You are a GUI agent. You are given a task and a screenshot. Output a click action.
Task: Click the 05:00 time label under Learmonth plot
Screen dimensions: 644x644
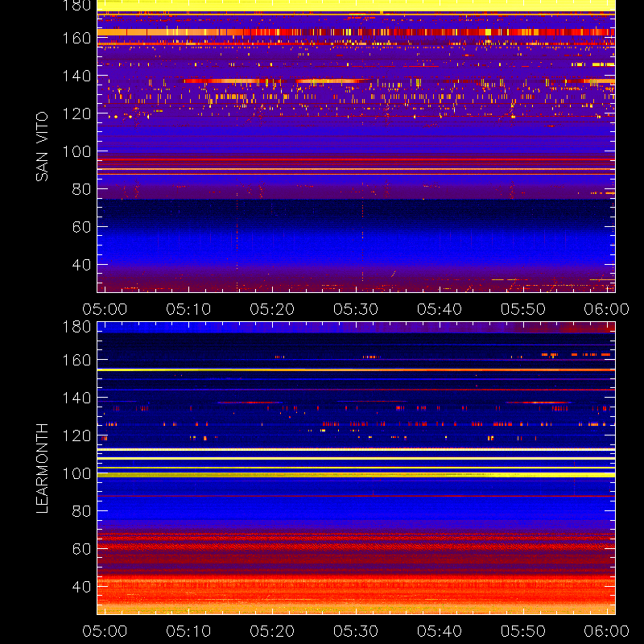pyautogui.click(x=105, y=631)
